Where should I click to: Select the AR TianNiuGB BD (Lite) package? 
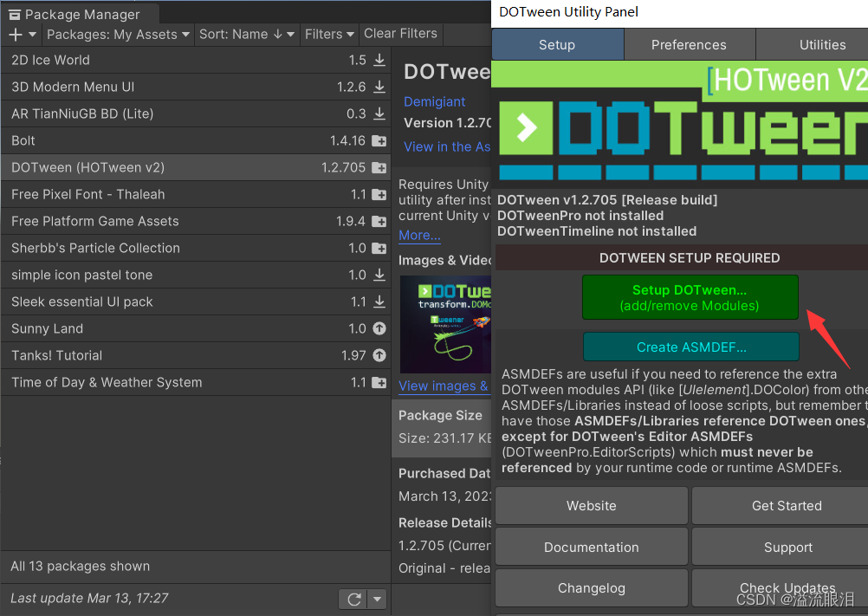(196, 113)
